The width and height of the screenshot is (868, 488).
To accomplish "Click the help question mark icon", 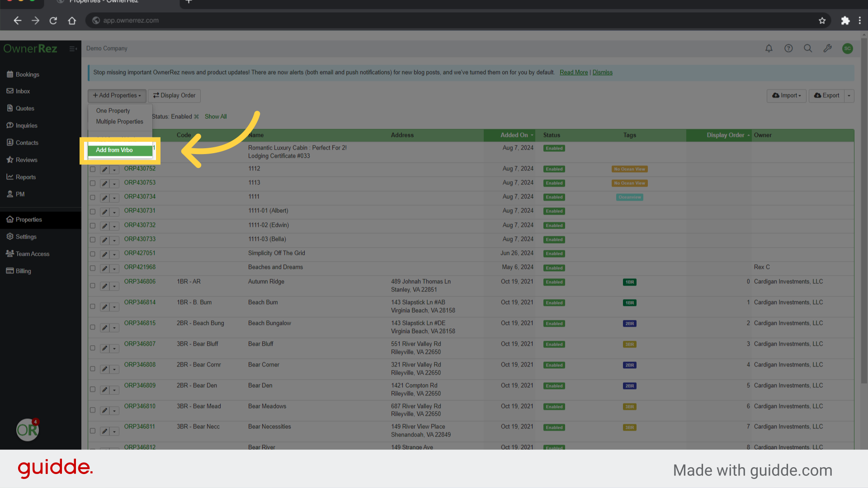I will [x=788, y=48].
